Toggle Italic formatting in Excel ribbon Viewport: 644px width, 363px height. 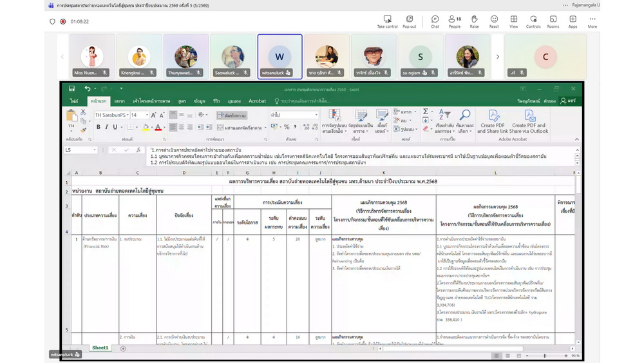[x=107, y=128]
